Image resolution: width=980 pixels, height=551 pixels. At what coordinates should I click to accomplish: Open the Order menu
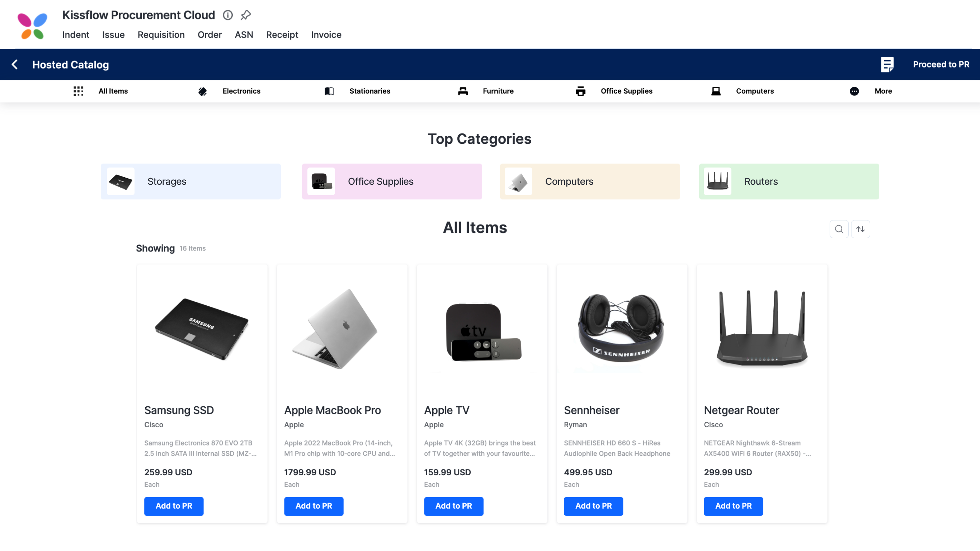coord(209,35)
